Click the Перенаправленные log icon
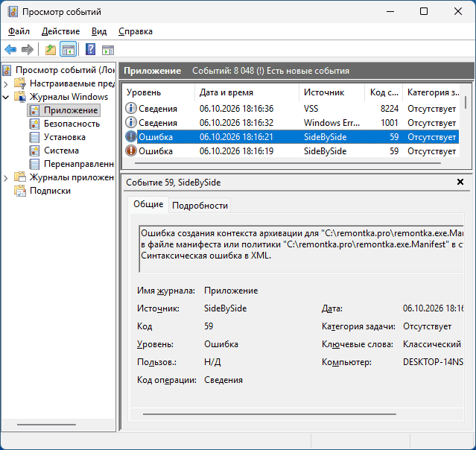This screenshot has height=450, width=476. (34, 164)
